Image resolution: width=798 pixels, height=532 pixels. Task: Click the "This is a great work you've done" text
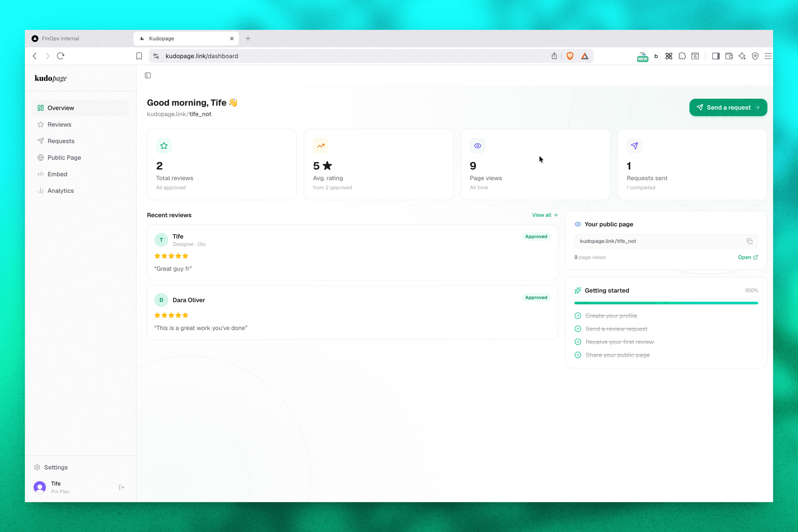201,328
